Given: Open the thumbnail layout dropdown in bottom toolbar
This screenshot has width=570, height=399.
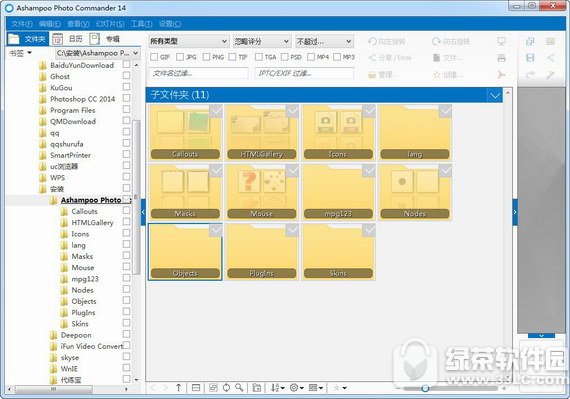Looking at the screenshot, I should (316, 388).
